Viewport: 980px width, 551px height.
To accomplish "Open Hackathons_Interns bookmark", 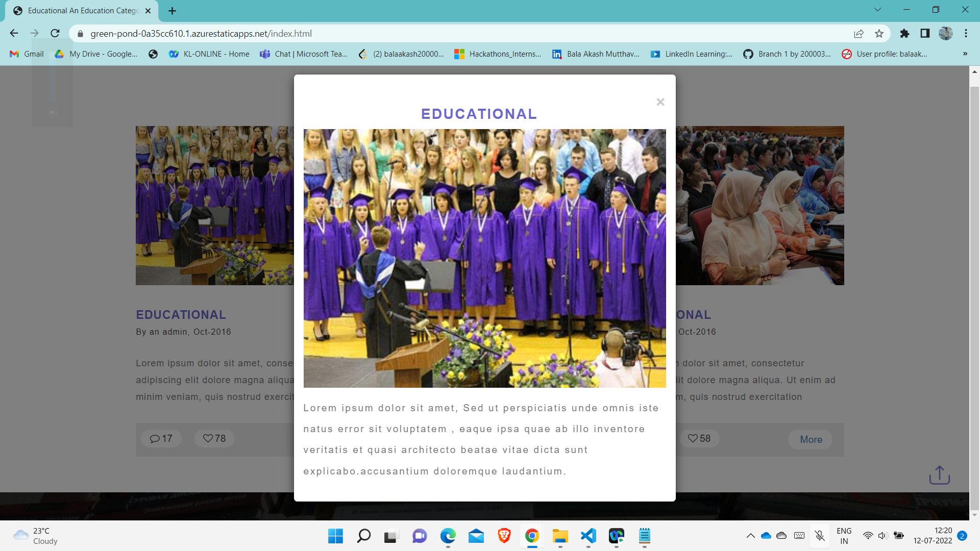I will 498,54.
